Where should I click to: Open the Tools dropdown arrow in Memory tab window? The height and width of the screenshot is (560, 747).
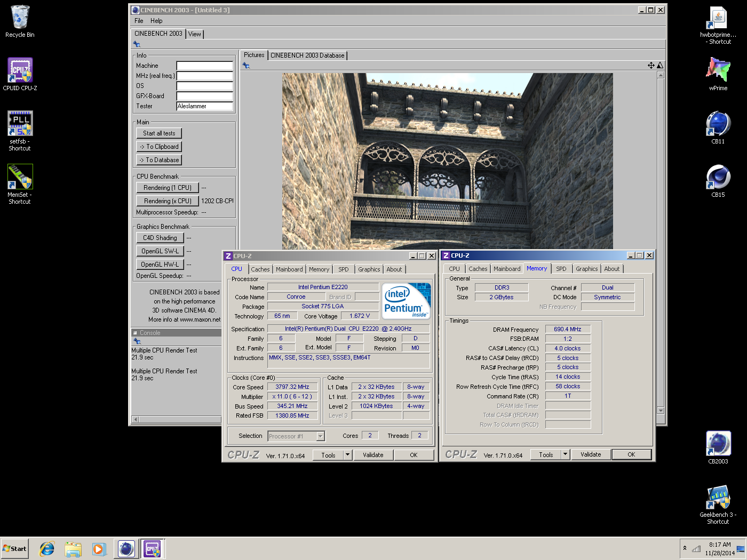[x=565, y=454]
